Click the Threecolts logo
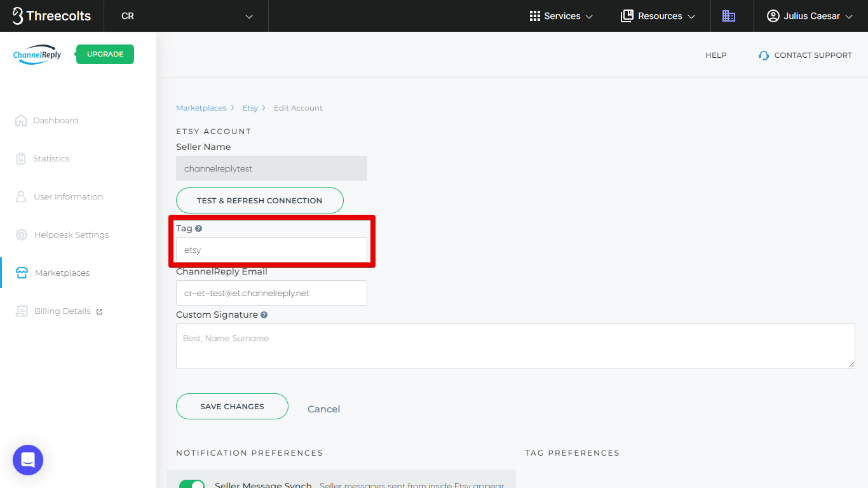The height and width of the screenshot is (488, 868). click(x=51, y=16)
